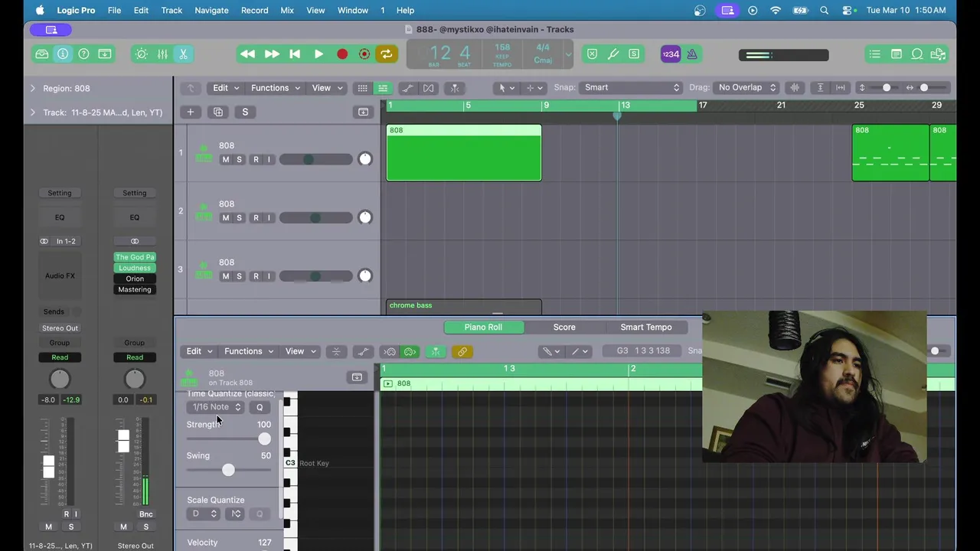Screen dimensions: 980x551
Task: Open Quick Help question-mark icon
Action: tap(83, 54)
